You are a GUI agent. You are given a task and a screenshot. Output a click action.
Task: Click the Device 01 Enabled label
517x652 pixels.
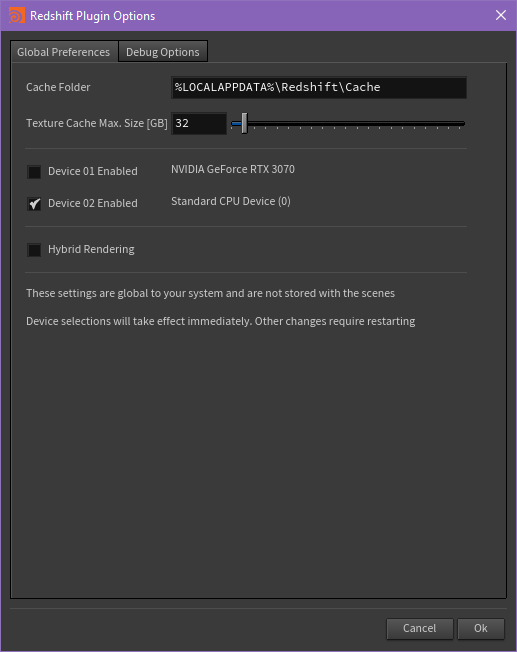[x=93, y=171]
